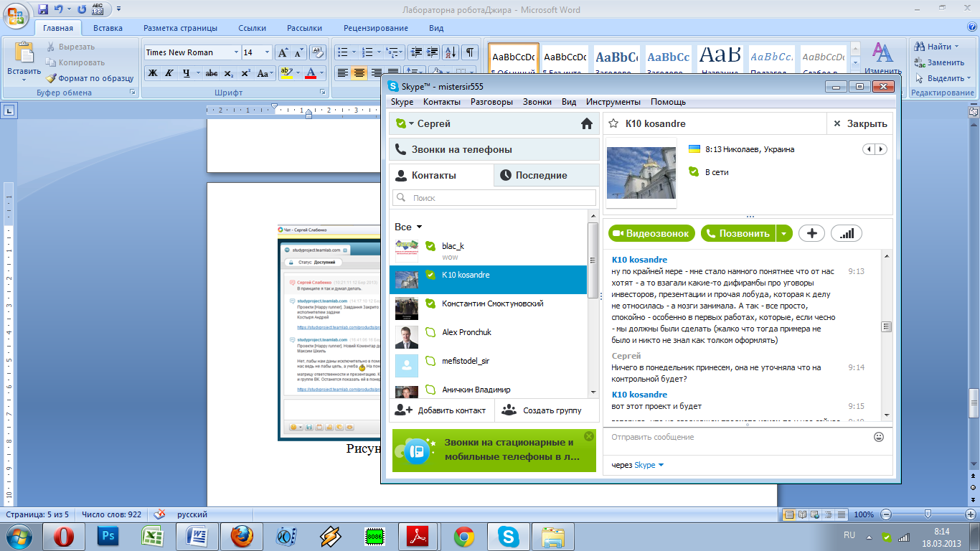Viewport: 980px width, 551px height.
Task: Open the font name dropdown (Times New Roman)
Action: click(x=237, y=52)
